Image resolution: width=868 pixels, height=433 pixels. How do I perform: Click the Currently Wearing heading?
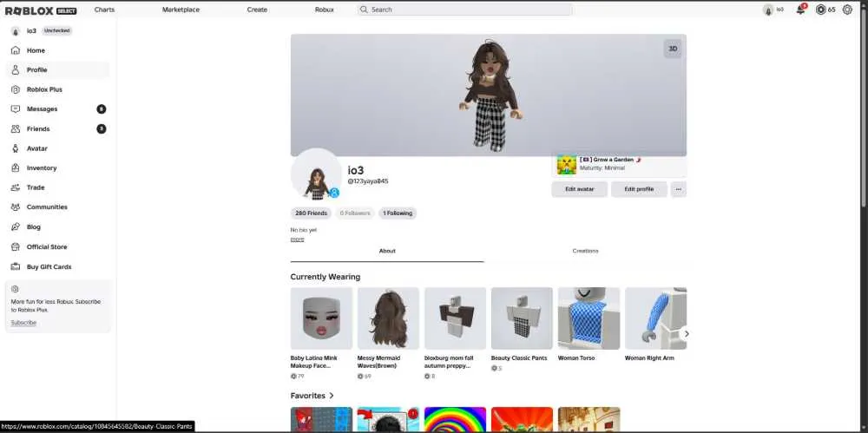coord(325,277)
